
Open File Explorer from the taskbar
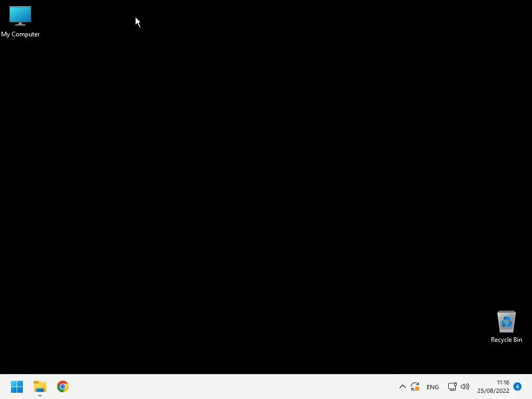[39, 387]
